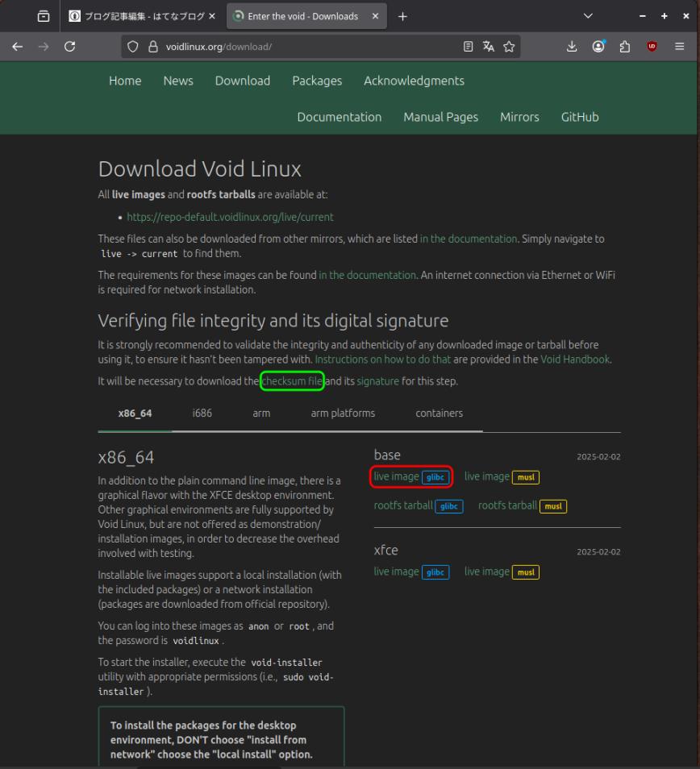
Task: Open the News nav item
Action: click(x=178, y=81)
